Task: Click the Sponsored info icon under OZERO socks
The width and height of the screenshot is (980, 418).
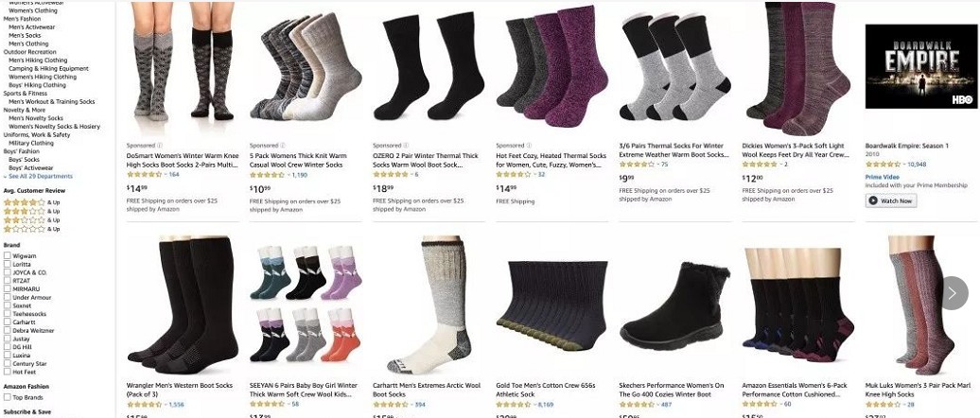Action: point(406,146)
